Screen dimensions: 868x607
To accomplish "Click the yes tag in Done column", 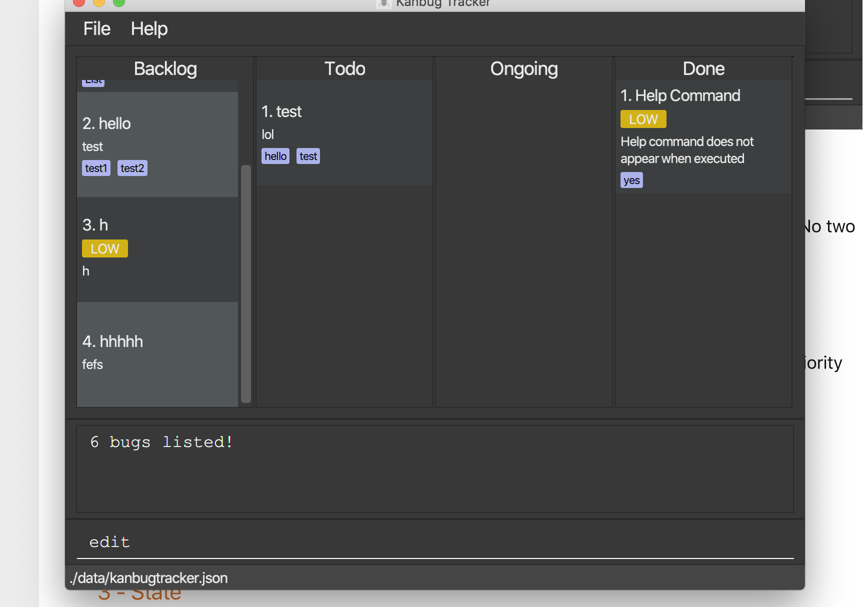I will click(x=631, y=180).
